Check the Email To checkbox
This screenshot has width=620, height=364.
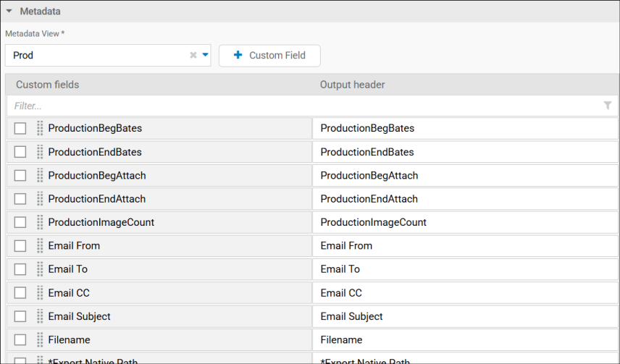[x=20, y=269]
